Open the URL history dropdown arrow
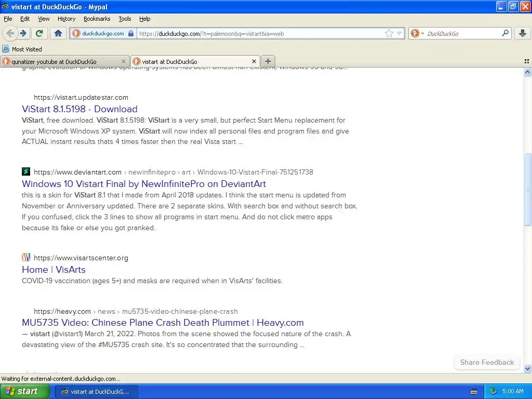Image resolution: width=532 pixels, height=399 pixels. pos(400,33)
